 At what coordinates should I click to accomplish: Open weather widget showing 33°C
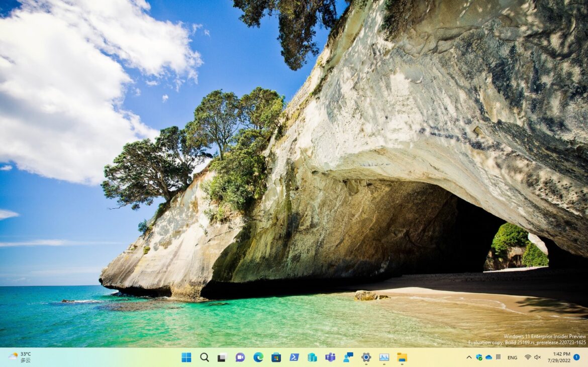20,357
